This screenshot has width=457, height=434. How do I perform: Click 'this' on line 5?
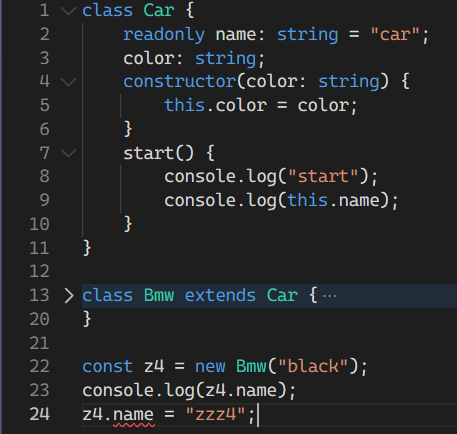coord(184,105)
